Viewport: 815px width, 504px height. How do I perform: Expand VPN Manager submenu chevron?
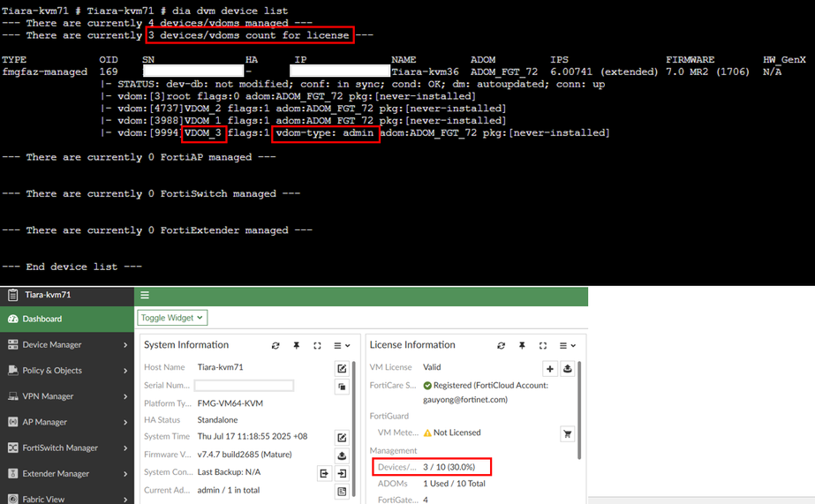point(125,396)
